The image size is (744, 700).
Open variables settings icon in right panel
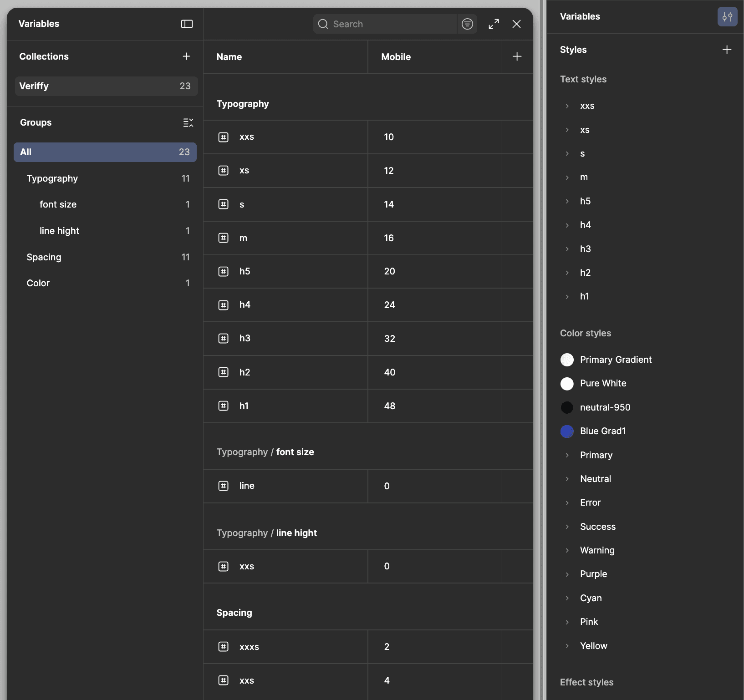tap(727, 17)
